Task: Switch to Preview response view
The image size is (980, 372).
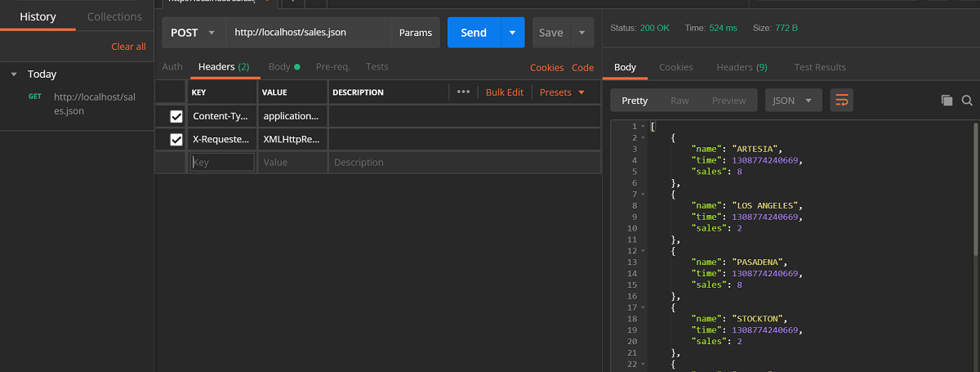Action: click(729, 101)
